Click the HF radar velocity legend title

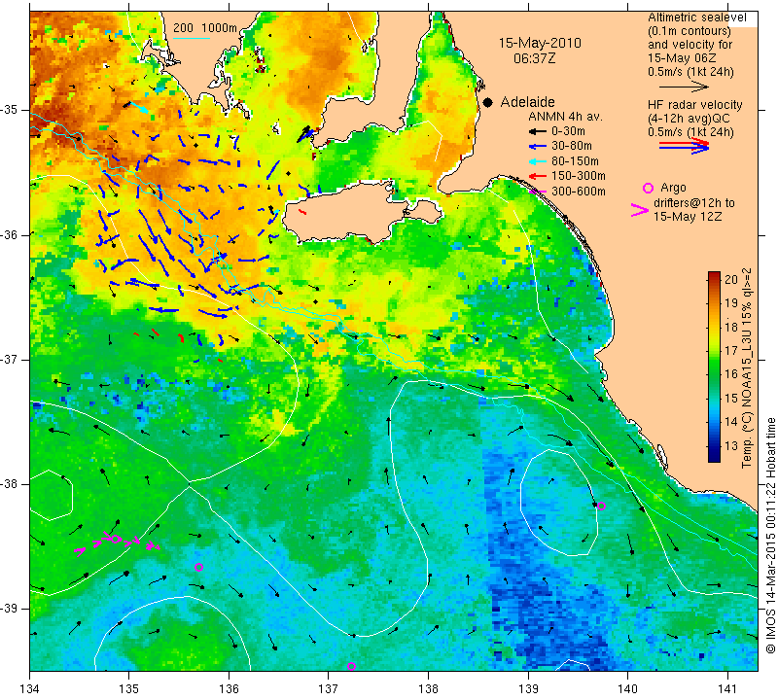(x=694, y=105)
